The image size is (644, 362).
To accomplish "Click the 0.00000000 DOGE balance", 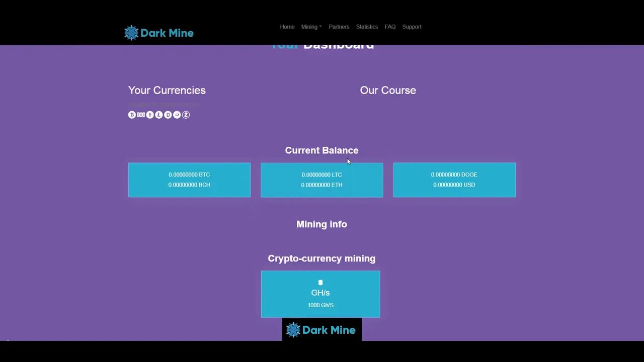I will 454,174.
